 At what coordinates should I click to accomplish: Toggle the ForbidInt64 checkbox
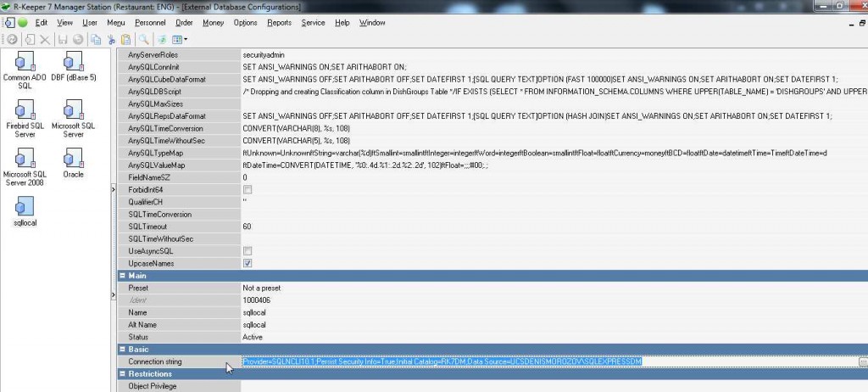click(x=248, y=189)
